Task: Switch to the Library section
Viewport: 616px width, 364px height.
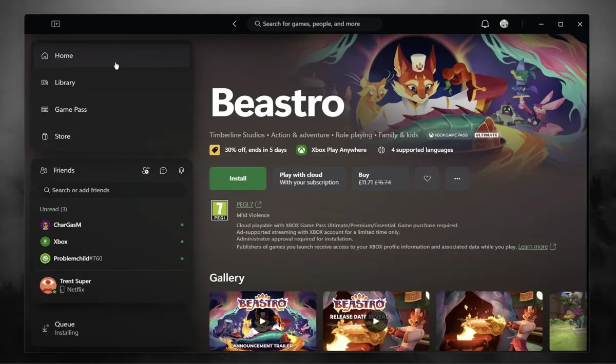Action: [x=112, y=83]
